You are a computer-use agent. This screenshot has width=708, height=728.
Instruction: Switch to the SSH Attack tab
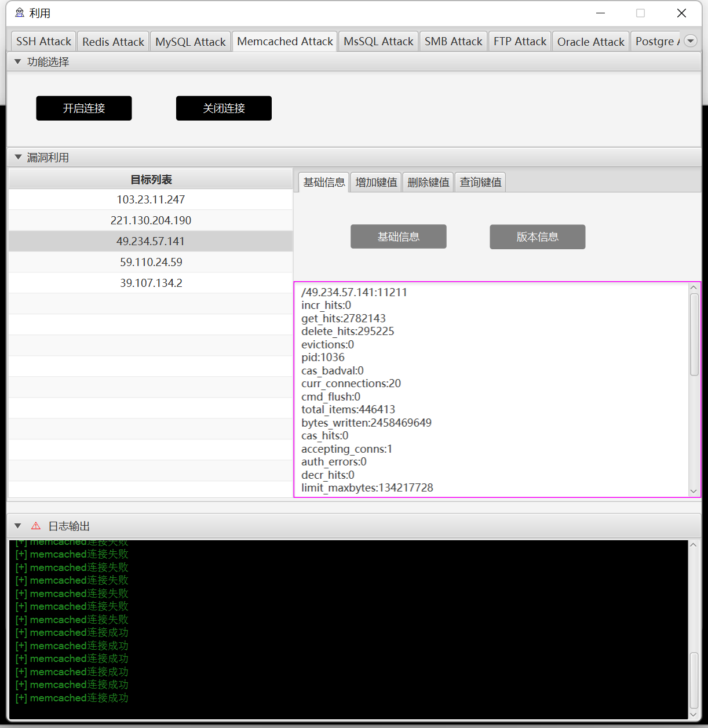click(x=43, y=41)
